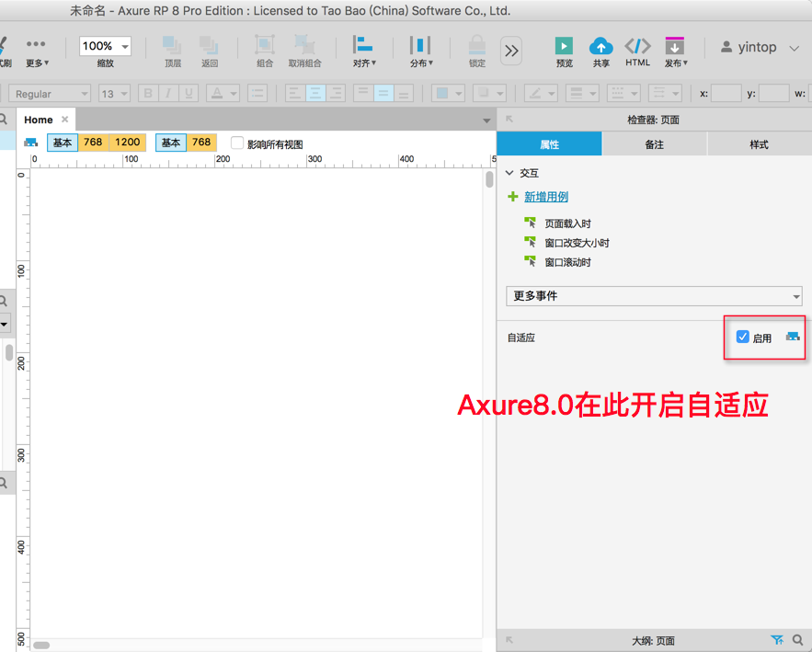812x652 pixels.
Task: Toggle vertical align top
Action: pyautogui.click(x=363, y=94)
